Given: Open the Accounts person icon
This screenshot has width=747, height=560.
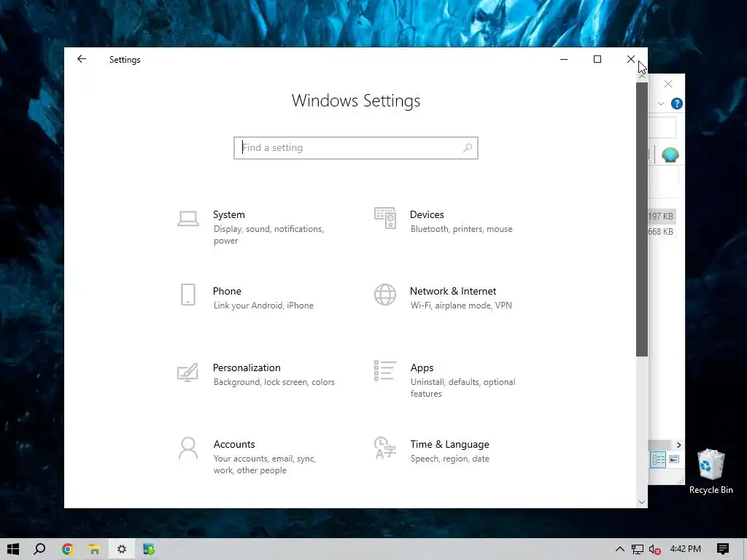Looking at the screenshot, I should pos(188,448).
